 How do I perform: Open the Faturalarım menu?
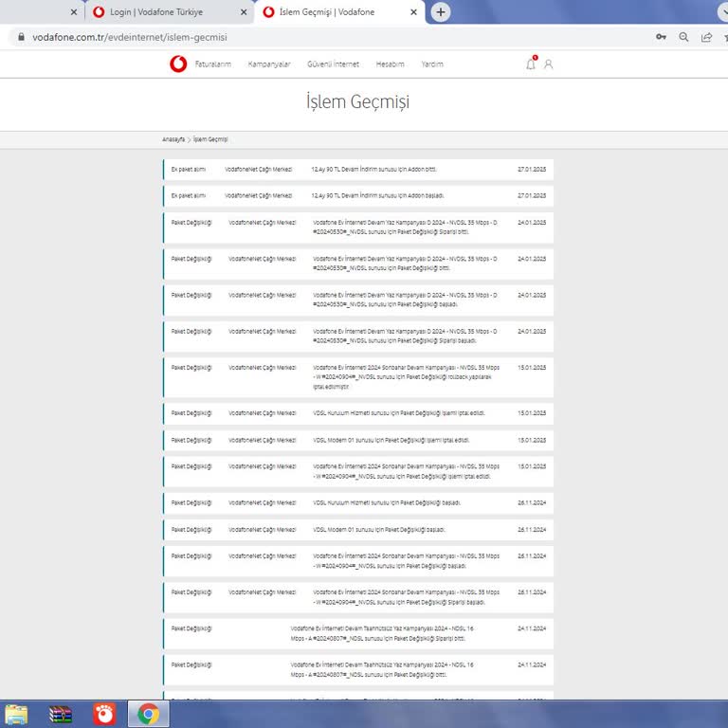[212, 64]
